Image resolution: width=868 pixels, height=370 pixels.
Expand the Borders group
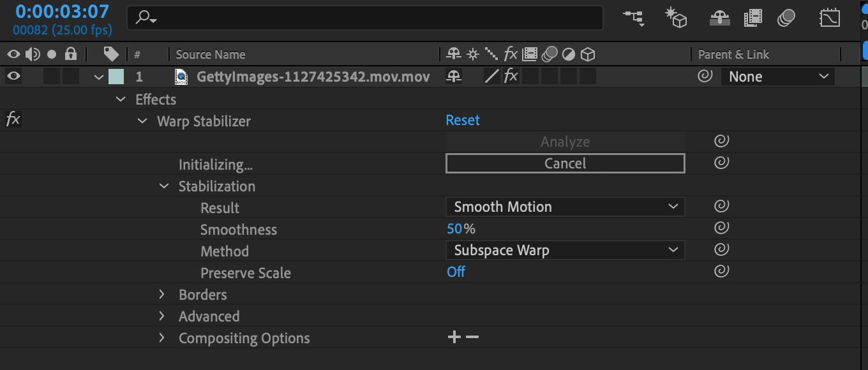[x=161, y=294]
